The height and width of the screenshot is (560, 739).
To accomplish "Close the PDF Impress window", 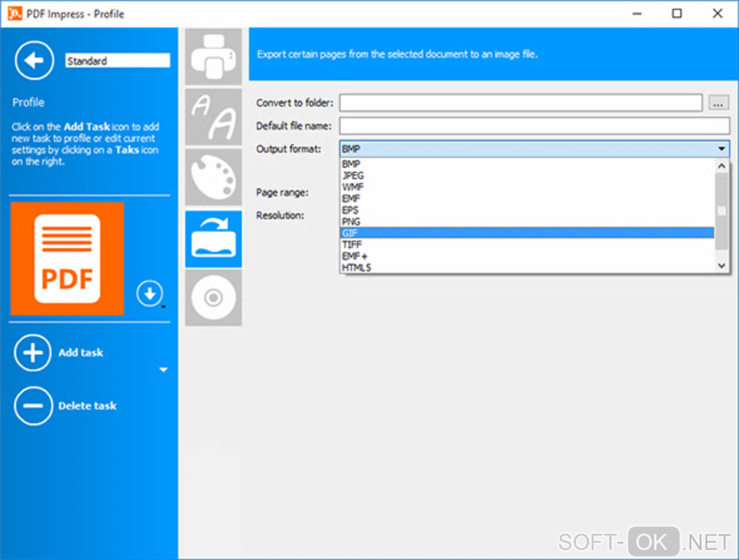I will click(717, 14).
